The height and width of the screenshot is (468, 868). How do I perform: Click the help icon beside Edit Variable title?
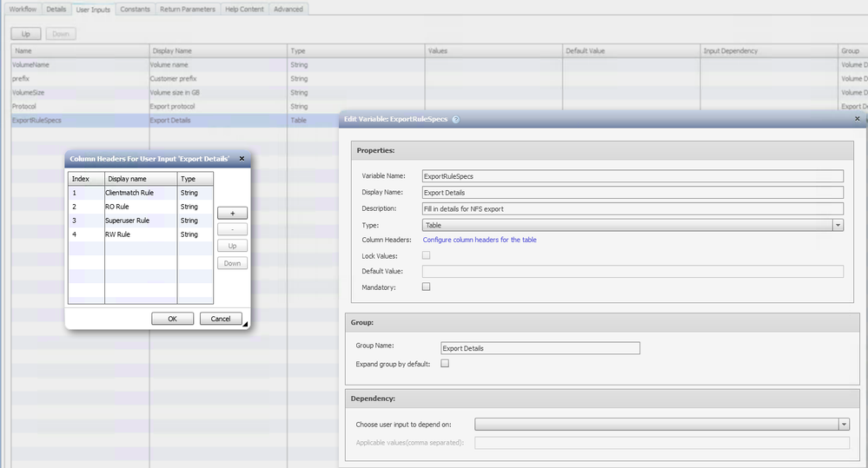tap(456, 120)
